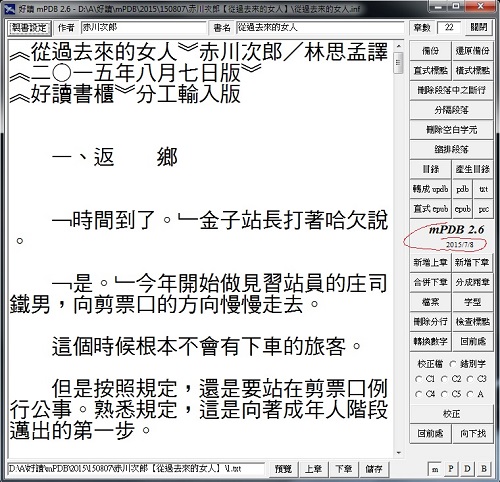The width and height of the screenshot is (500, 482).
Task: Go to next chapter with 下章
Action: click(x=344, y=469)
